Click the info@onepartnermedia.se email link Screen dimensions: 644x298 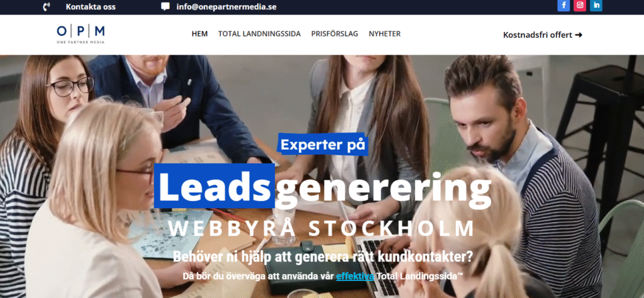[x=226, y=7]
